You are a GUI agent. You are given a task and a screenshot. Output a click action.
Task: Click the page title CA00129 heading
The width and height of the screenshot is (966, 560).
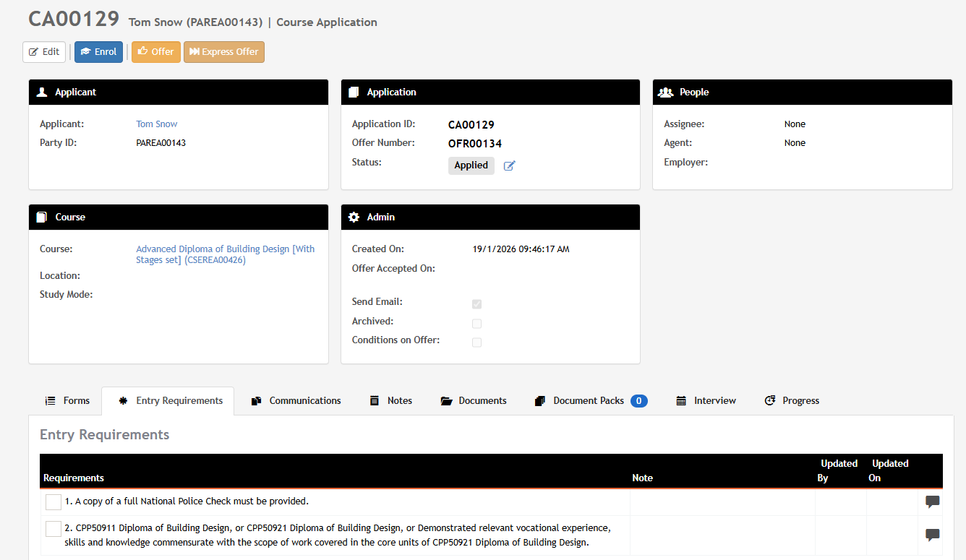click(74, 20)
